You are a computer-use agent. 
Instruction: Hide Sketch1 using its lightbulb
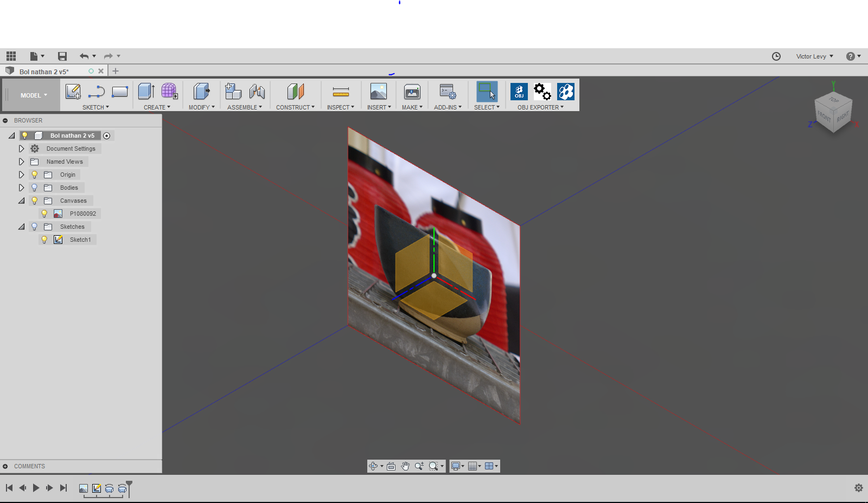[x=44, y=240]
